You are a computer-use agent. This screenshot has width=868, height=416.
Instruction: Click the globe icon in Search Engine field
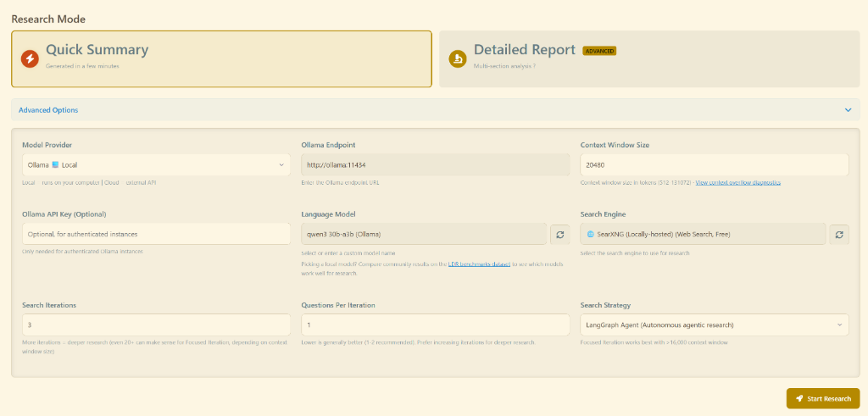[591, 235]
